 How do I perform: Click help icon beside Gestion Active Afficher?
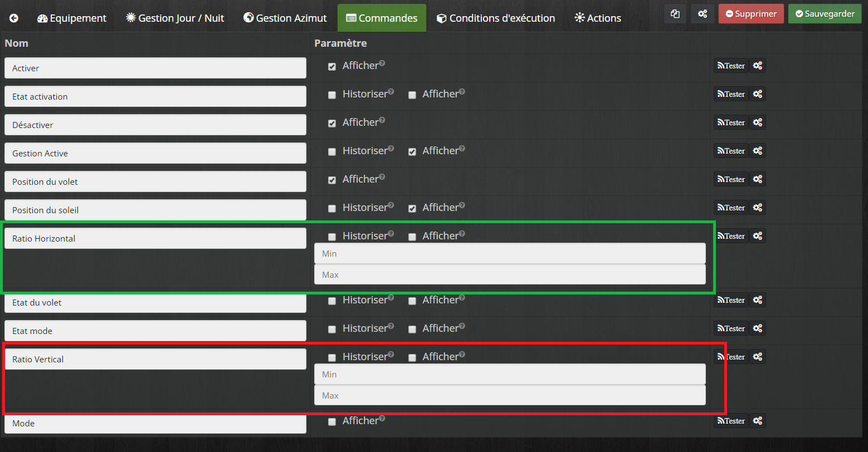click(x=462, y=148)
